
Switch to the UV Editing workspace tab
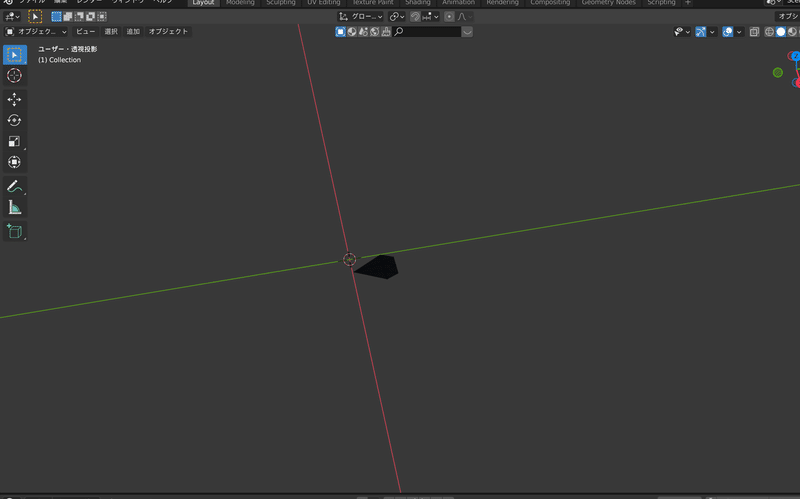click(x=323, y=3)
